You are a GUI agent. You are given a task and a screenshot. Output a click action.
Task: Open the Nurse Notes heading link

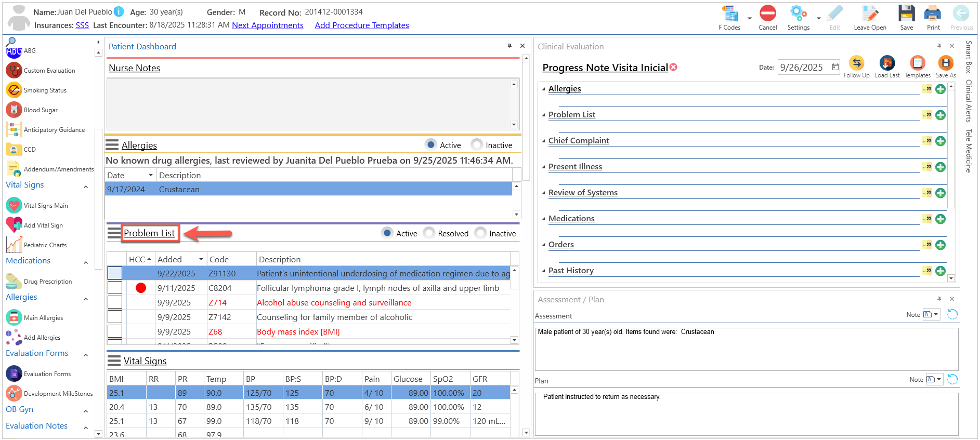click(x=134, y=68)
